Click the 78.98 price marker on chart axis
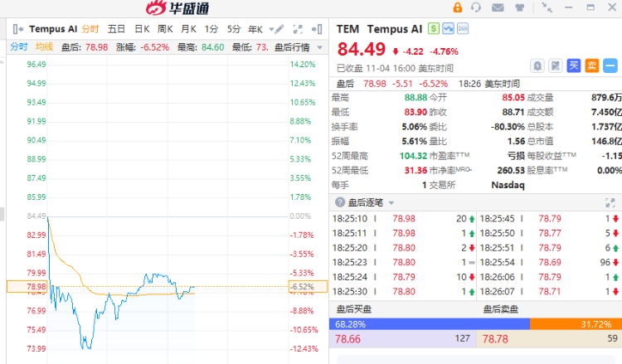Screen dimensions: 622x364 tap(27, 286)
